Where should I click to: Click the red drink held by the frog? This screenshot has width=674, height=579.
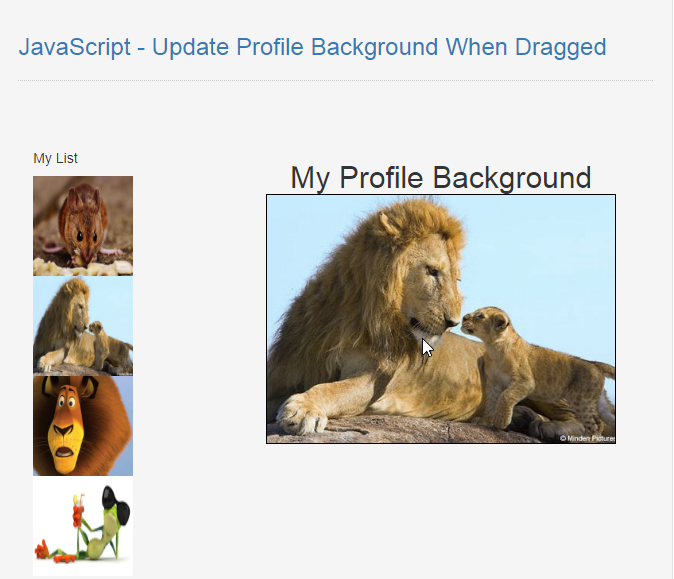[77, 512]
